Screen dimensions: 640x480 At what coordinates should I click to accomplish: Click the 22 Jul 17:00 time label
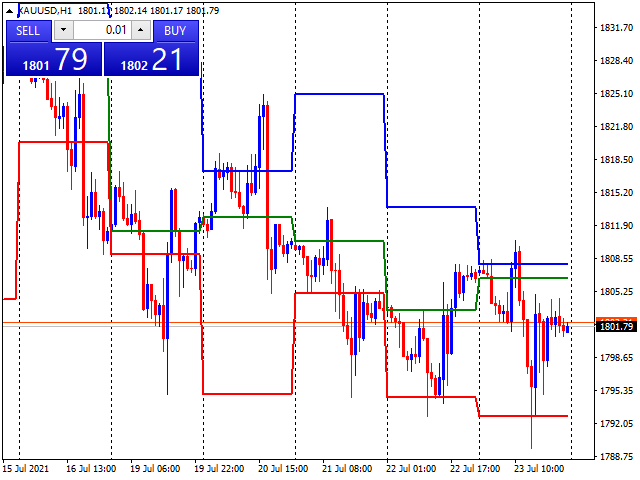475,469
